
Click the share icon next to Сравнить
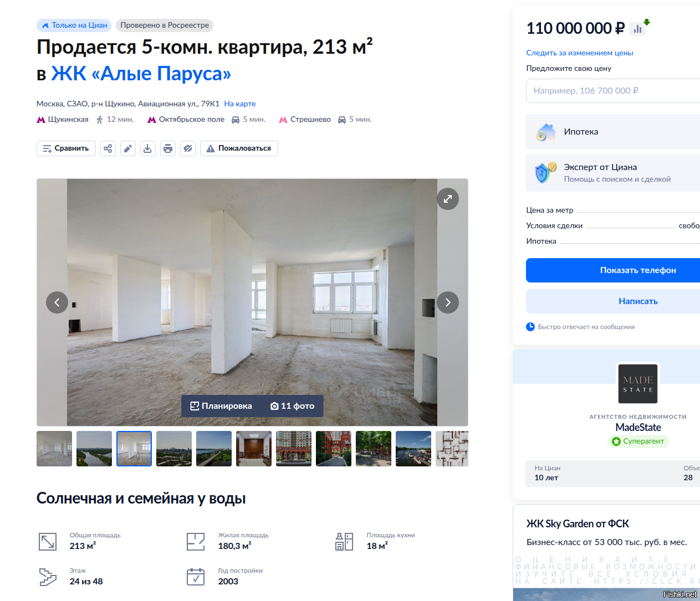pyautogui.click(x=108, y=148)
